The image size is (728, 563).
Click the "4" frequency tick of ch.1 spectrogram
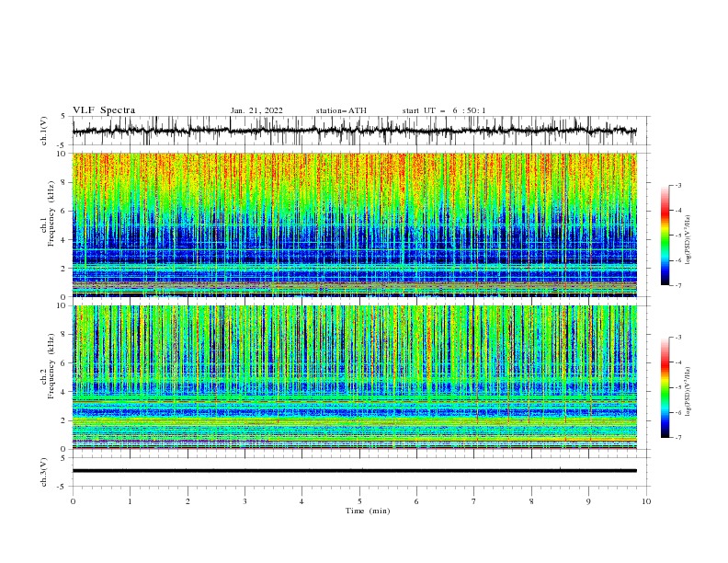64,240
